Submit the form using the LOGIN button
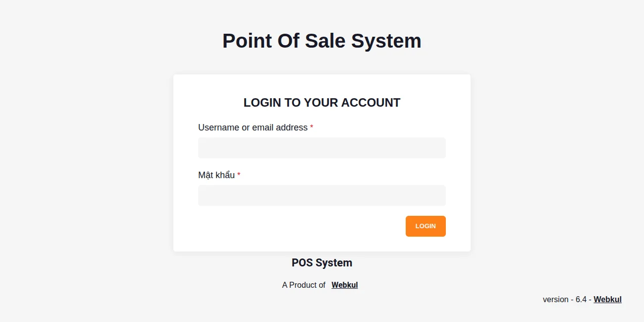644x322 pixels. 425,226
